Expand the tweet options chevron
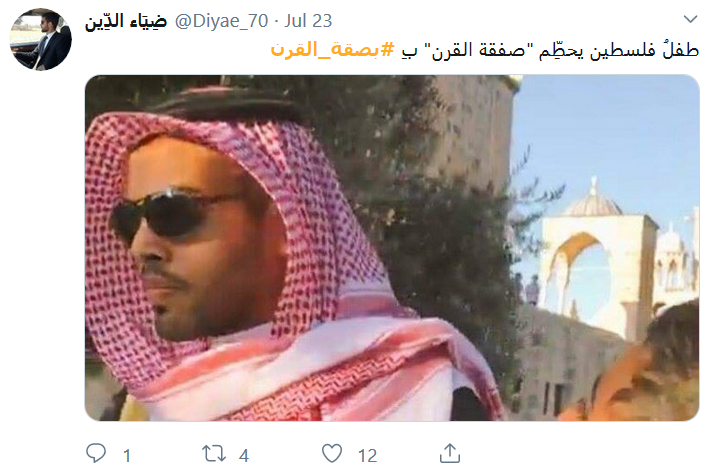The height and width of the screenshot is (467, 710). [690, 19]
